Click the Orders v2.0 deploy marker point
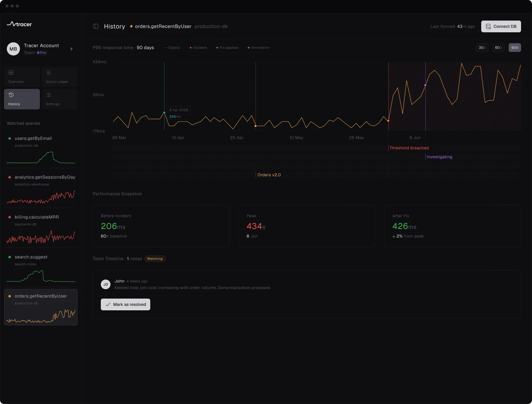Image resolution: width=532 pixels, height=404 pixels. point(256,126)
